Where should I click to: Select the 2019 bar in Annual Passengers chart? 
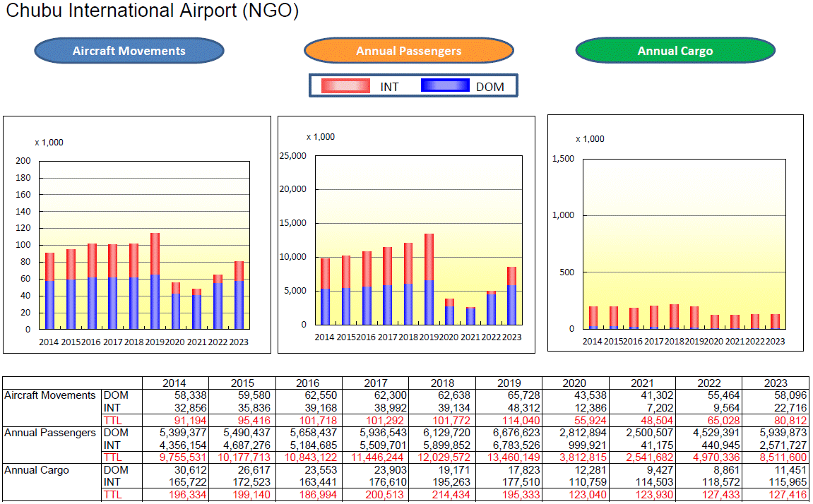429,280
